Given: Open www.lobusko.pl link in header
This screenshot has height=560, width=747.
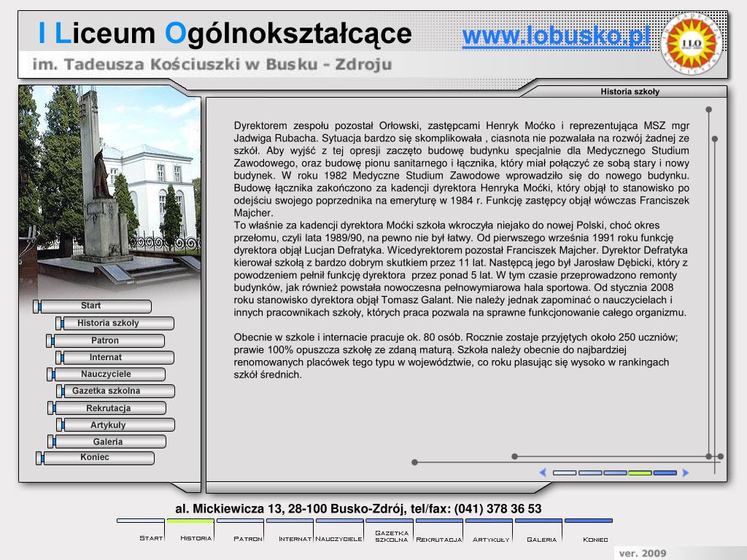Looking at the screenshot, I should click(x=556, y=36).
